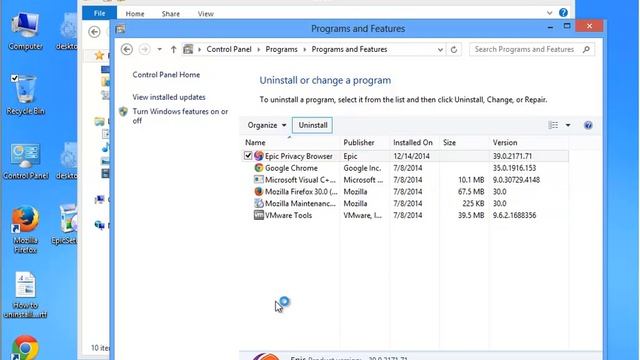Change the view layout icon

tap(553, 125)
